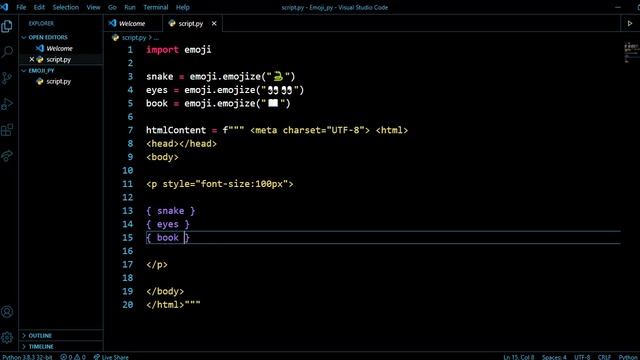640x360 pixels.
Task: Click the snake emoji on line 3
Action: click(x=278, y=76)
